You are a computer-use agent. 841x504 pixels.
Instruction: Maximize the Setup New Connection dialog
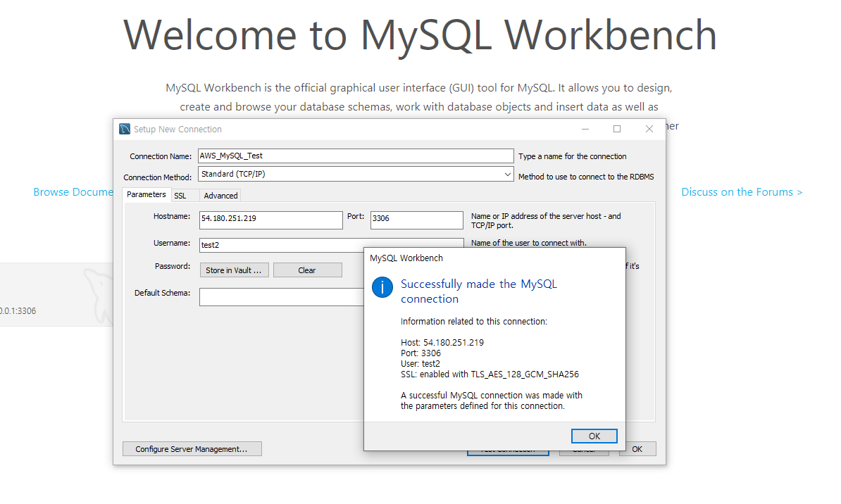617,130
